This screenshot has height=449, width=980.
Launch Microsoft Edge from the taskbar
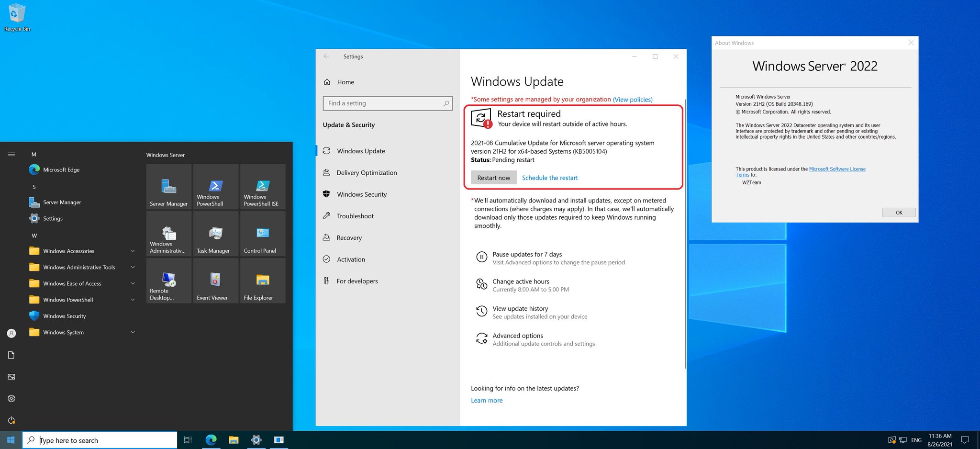tap(211, 439)
